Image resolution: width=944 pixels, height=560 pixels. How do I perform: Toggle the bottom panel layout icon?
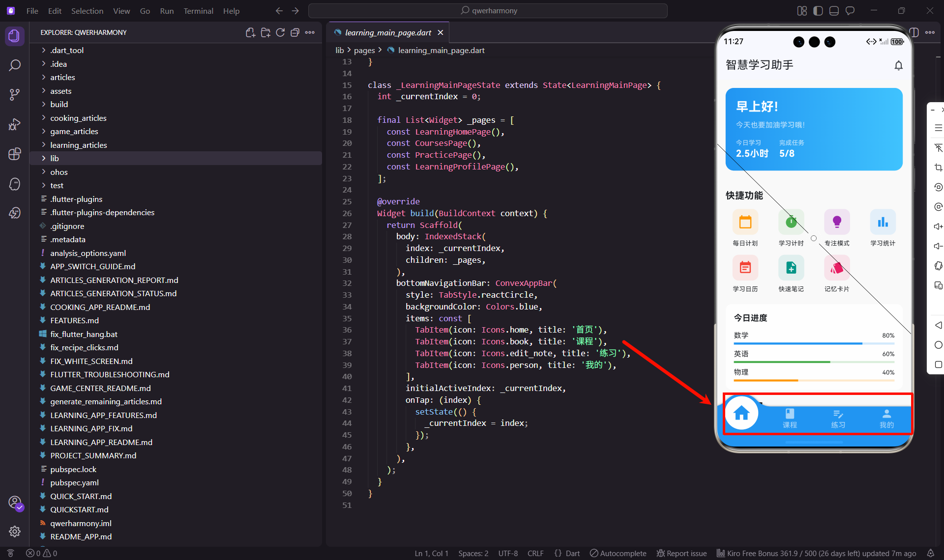click(834, 11)
